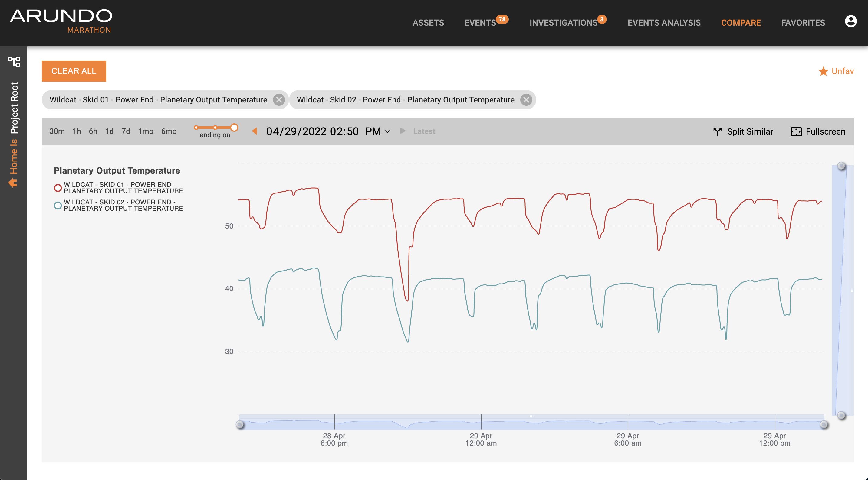Step back with the orange left arrow
The height and width of the screenshot is (480, 868).
click(x=255, y=131)
